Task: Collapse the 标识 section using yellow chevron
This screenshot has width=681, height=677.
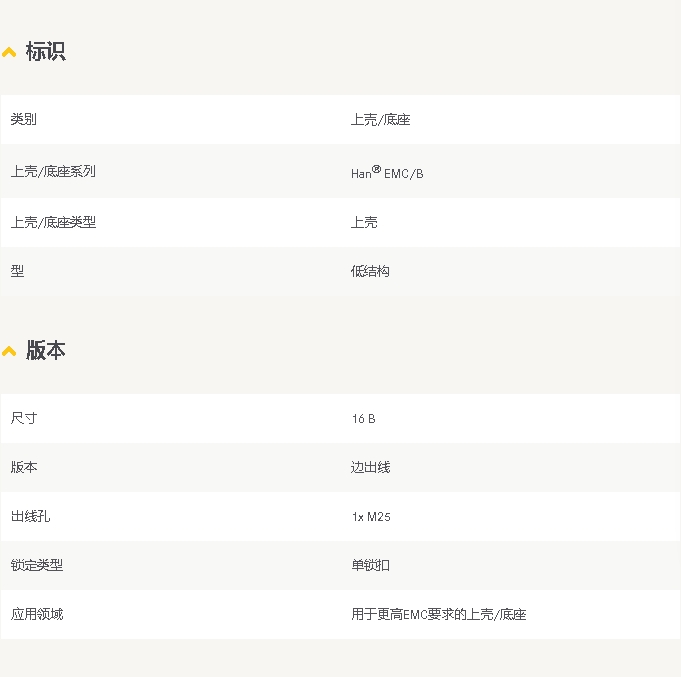Action: click(9, 52)
